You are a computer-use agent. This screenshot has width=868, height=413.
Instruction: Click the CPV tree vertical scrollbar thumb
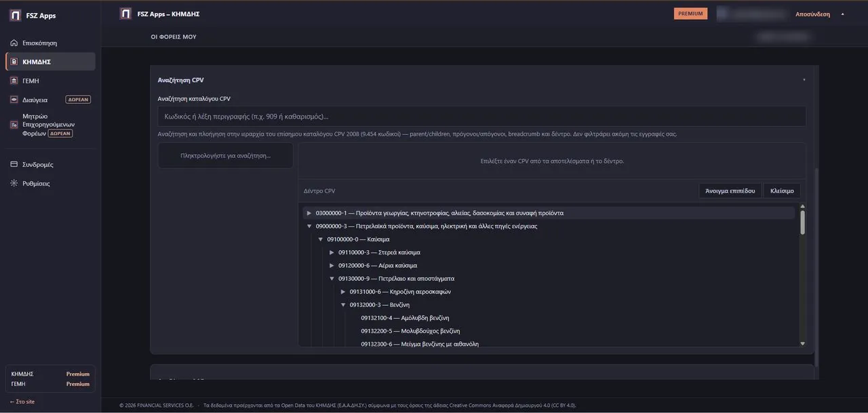[803, 222]
